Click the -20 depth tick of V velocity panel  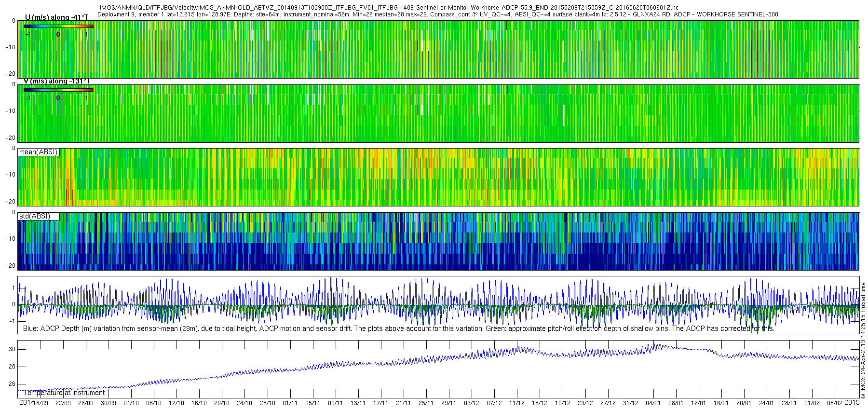[x=11, y=138]
